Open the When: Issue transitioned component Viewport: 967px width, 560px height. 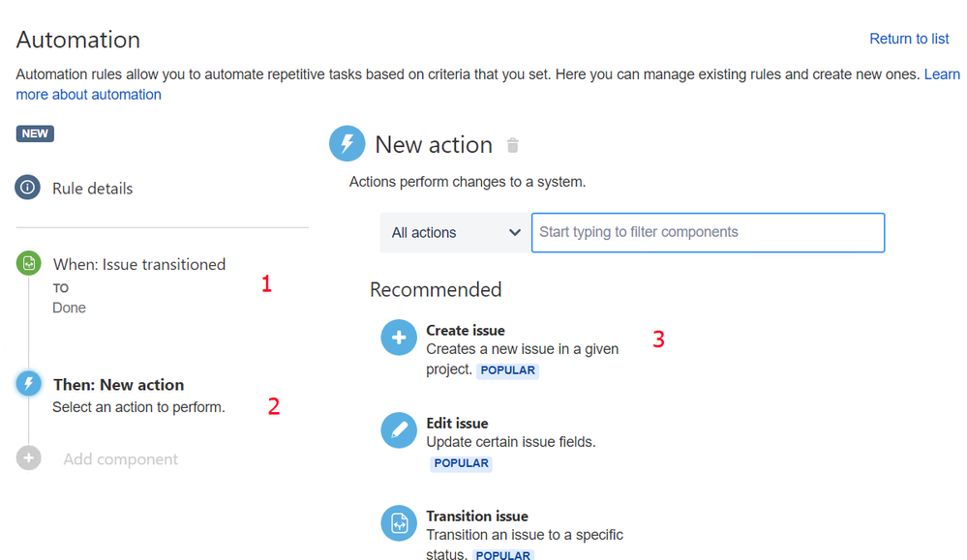tap(139, 264)
